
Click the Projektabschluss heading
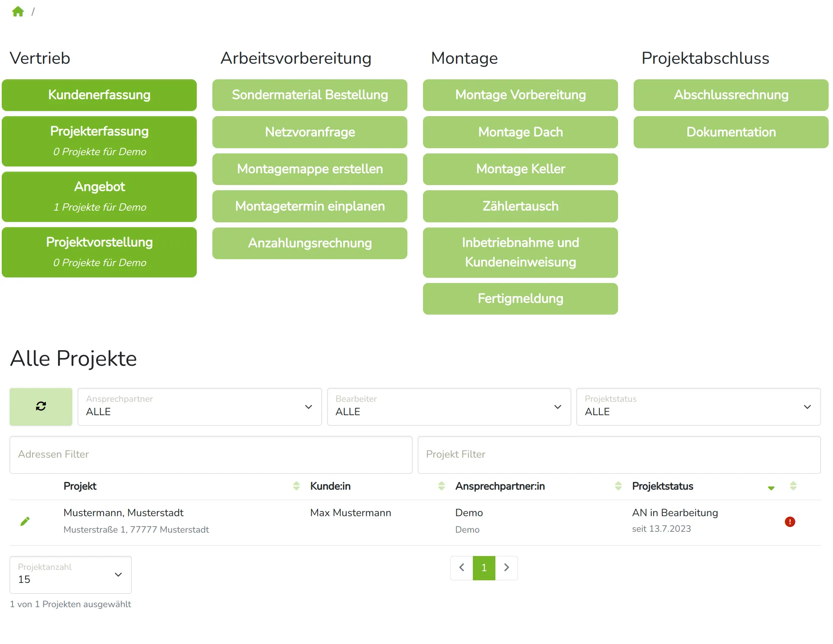705,58
